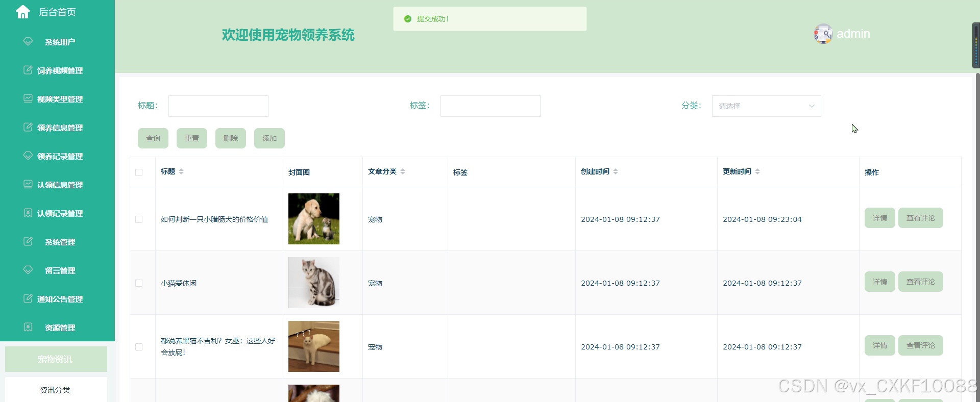The width and height of the screenshot is (980, 402).
Task: Focus the 标题 search input field
Action: 218,106
